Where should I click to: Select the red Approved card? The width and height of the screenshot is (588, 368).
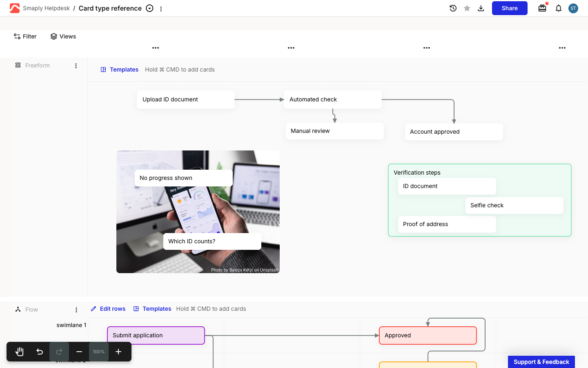click(428, 335)
